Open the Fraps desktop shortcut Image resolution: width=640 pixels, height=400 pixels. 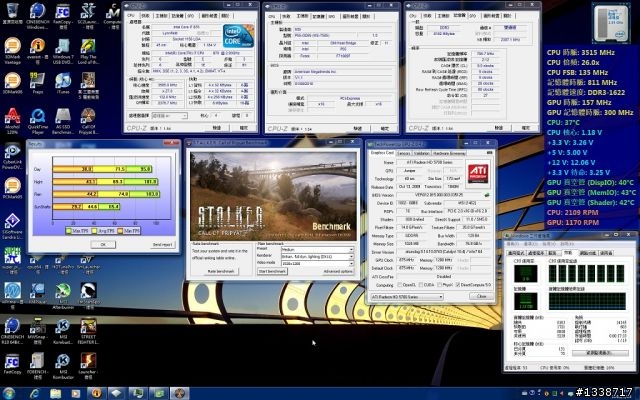pyautogui.click(x=38, y=84)
